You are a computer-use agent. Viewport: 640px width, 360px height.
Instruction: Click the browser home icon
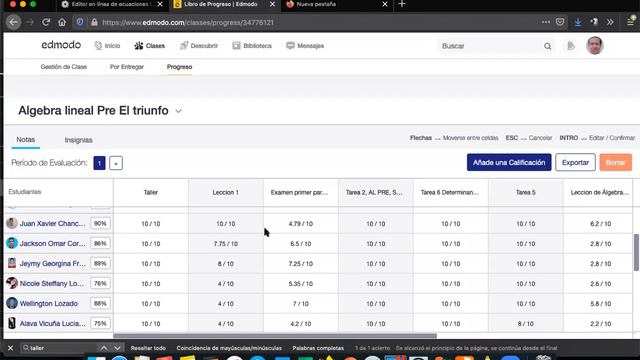(62, 22)
